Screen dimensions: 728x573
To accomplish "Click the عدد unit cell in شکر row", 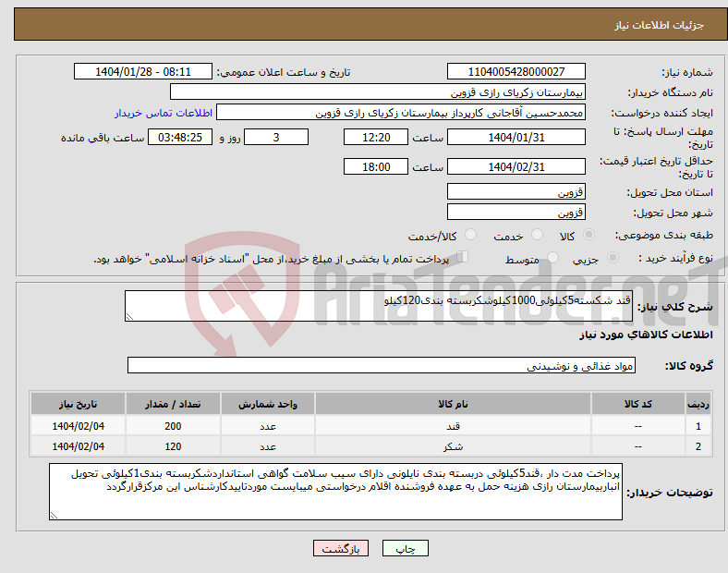I will tap(268, 446).
